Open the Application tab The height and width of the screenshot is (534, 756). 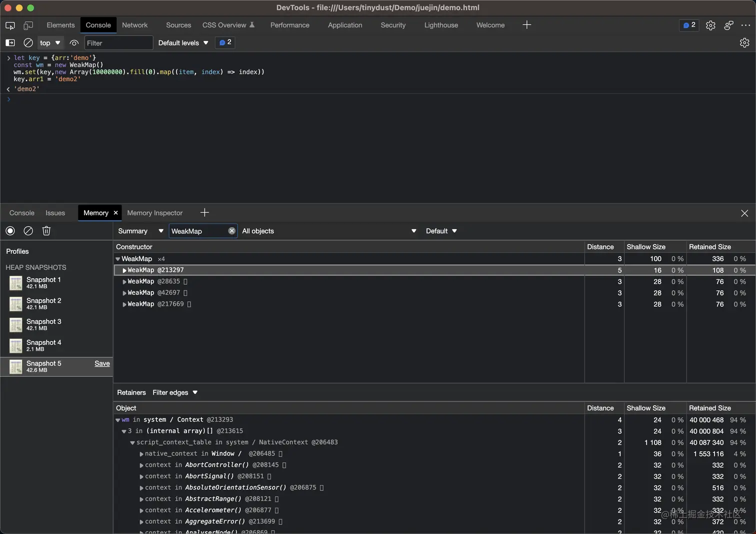(345, 25)
